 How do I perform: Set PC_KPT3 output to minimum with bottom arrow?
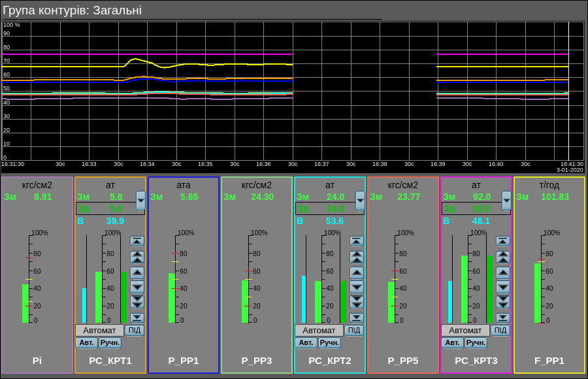502,318
